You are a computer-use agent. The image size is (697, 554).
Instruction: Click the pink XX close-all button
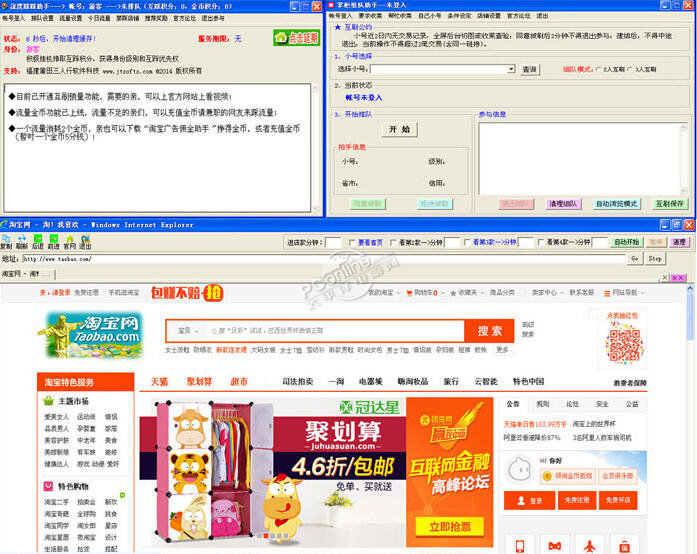(x=678, y=277)
